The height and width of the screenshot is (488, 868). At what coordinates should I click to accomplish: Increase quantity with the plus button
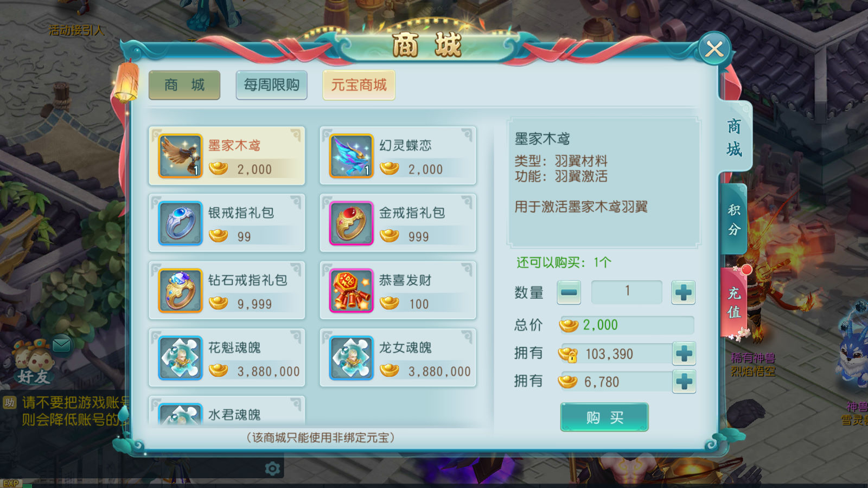683,292
